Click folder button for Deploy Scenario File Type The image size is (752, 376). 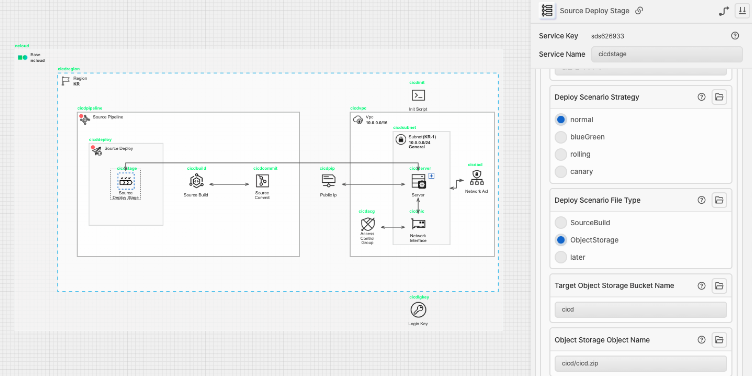pyautogui.click(x=718, y=200)
